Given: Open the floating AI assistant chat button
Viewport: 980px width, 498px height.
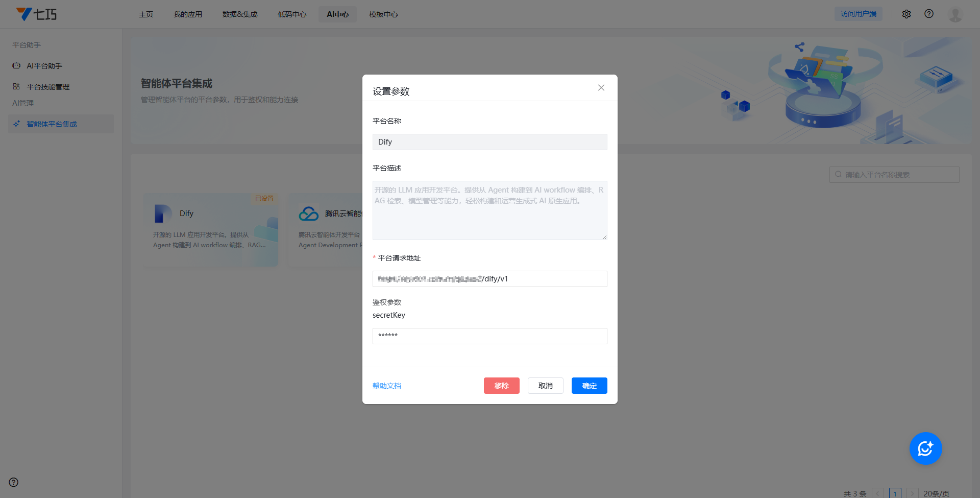Looking at the screenshot, I should (925, 448).
